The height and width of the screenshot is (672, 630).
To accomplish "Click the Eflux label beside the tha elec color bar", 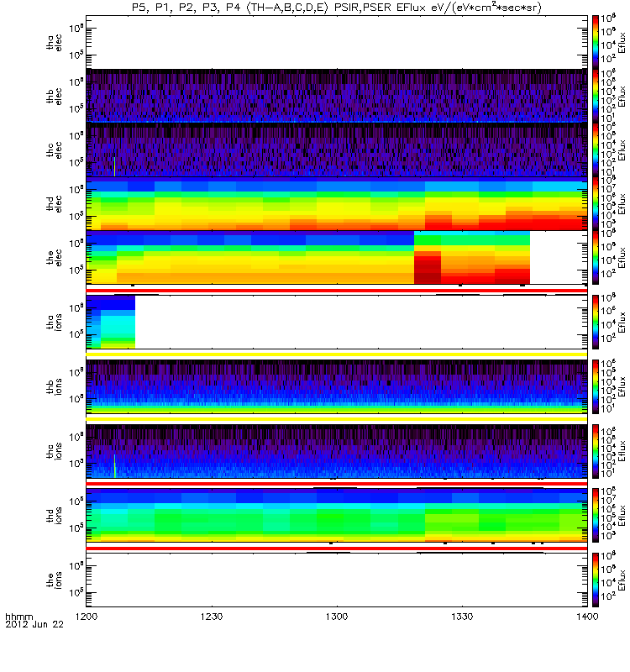I will pyautogui.click(x=622, y=43).
